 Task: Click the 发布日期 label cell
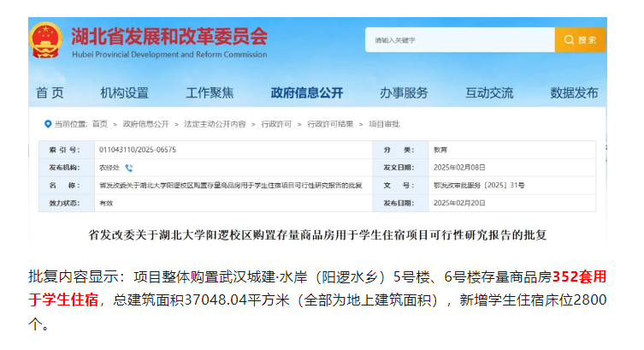click(x=400, y=203)
